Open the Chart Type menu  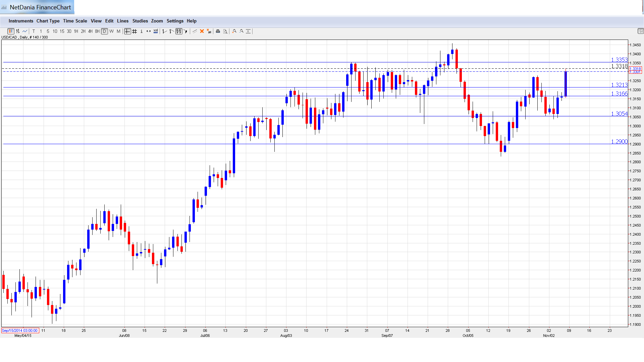point(48,21)
